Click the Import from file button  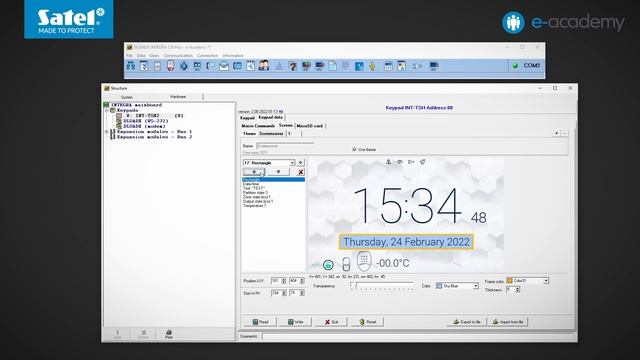coord(508,322)
